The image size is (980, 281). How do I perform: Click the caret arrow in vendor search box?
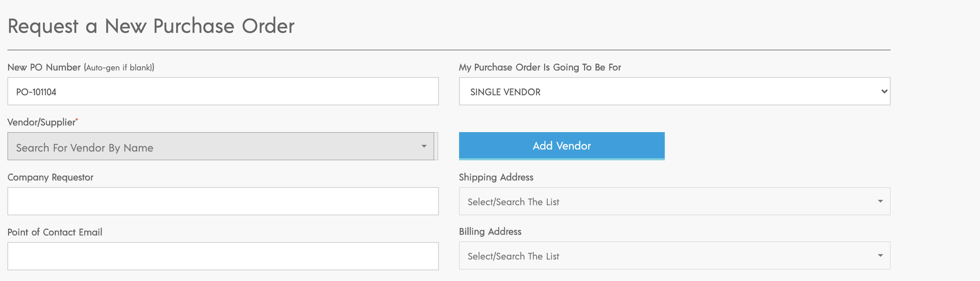424,146
